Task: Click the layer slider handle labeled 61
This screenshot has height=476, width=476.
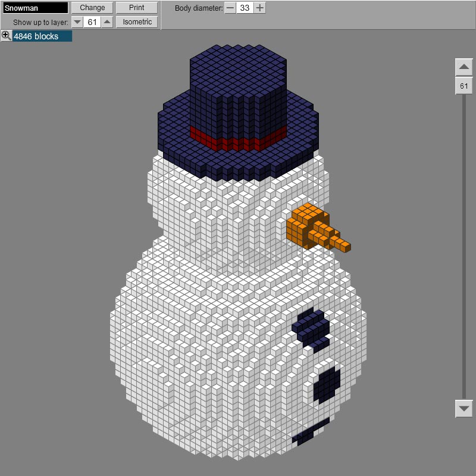Action: coord(464,86)
